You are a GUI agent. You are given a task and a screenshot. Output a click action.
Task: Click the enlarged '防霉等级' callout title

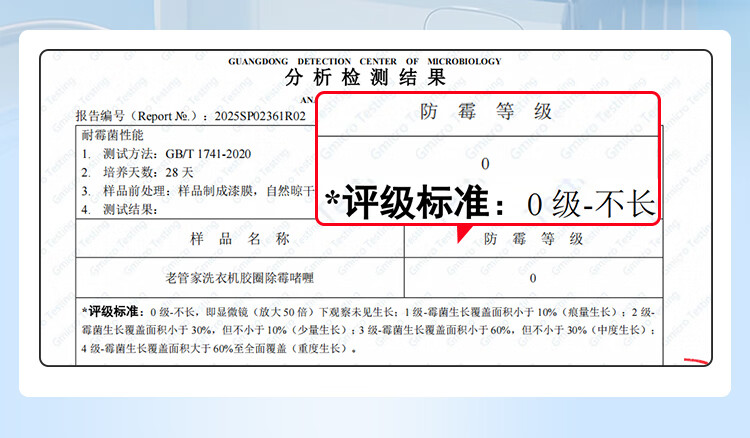pos(486,112)
